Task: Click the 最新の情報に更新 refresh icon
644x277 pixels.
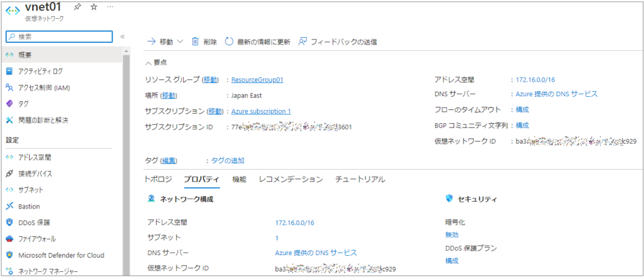Action: [229, 41]
